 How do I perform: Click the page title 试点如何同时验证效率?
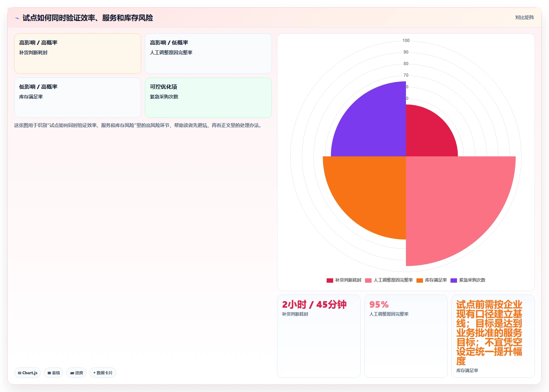coord(88,18)
